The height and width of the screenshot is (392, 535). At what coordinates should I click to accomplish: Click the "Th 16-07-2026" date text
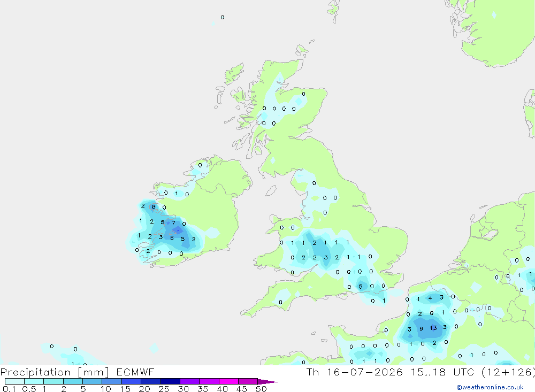pyautogui.click(x=354, y=372)
